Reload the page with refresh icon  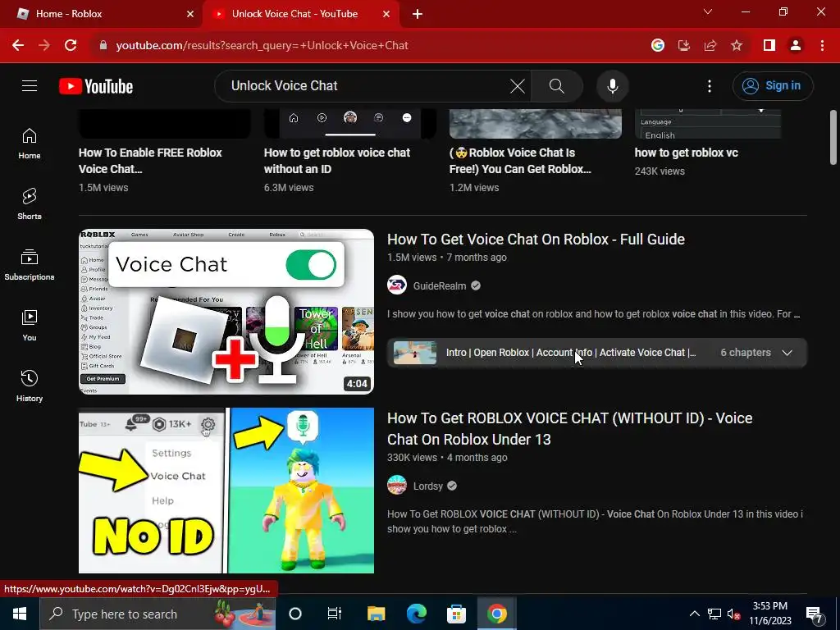71,46
